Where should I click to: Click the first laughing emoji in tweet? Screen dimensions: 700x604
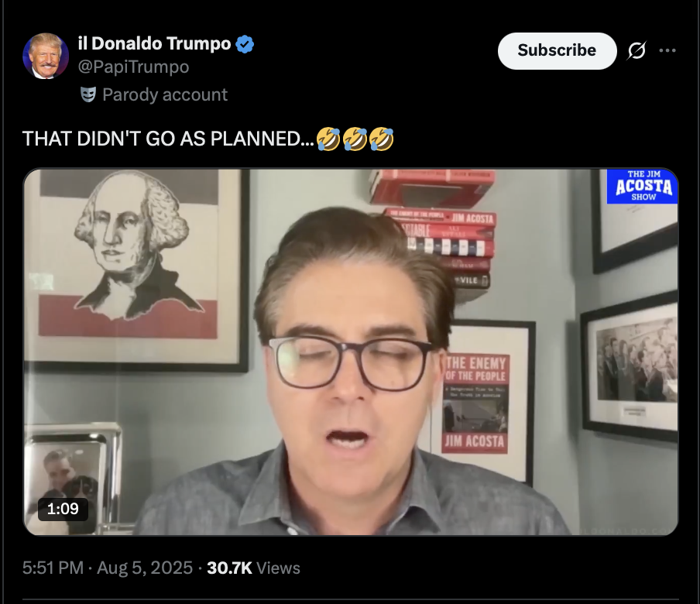[x=328, y=139]
